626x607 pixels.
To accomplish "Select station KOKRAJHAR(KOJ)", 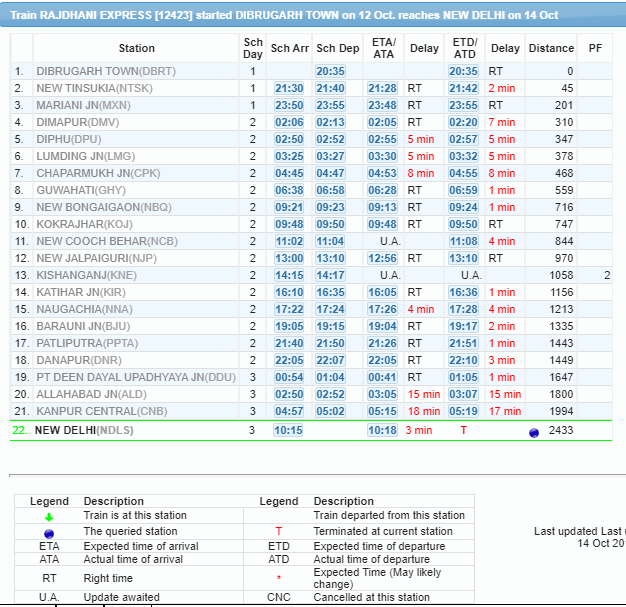I will (85, 224).
